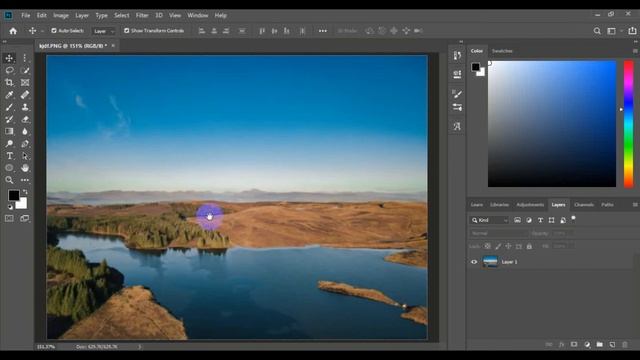The width and height of the screenshot is (640, 360).
Task: Toggle Show Transform Controls checkbox
Action: point(127,31)
